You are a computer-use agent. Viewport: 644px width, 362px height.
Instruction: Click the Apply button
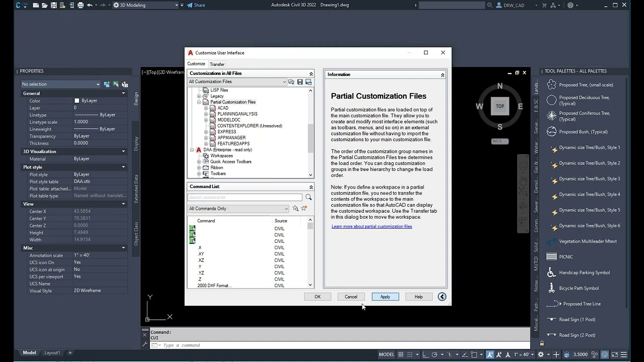pos(385,297)
